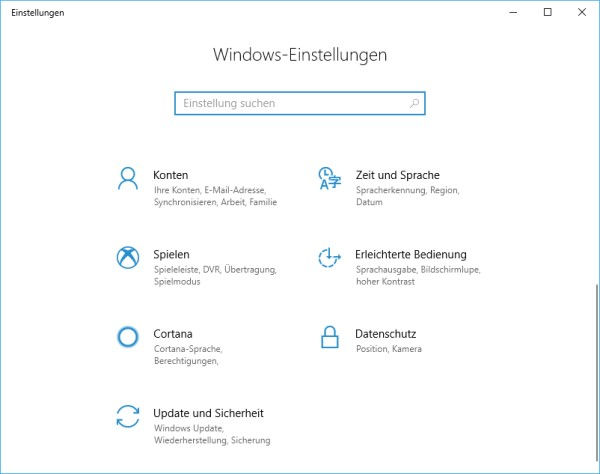Open the Spielen settings heading

(171, 254)
